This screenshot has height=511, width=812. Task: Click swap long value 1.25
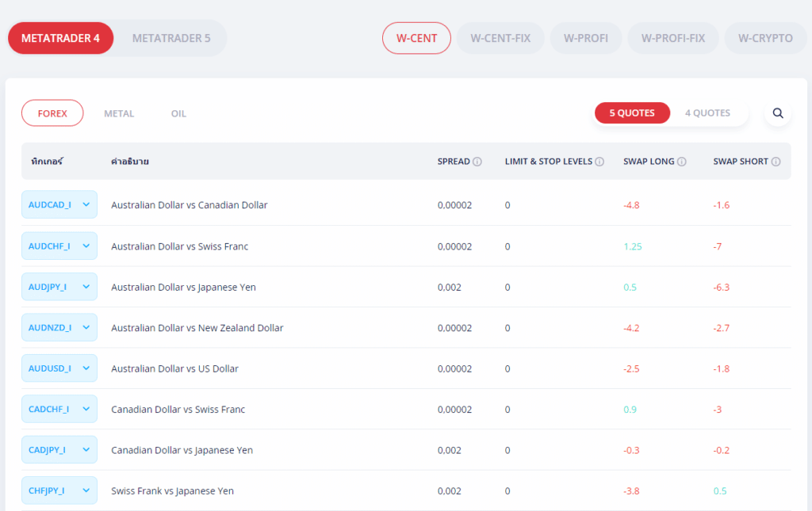632,246
